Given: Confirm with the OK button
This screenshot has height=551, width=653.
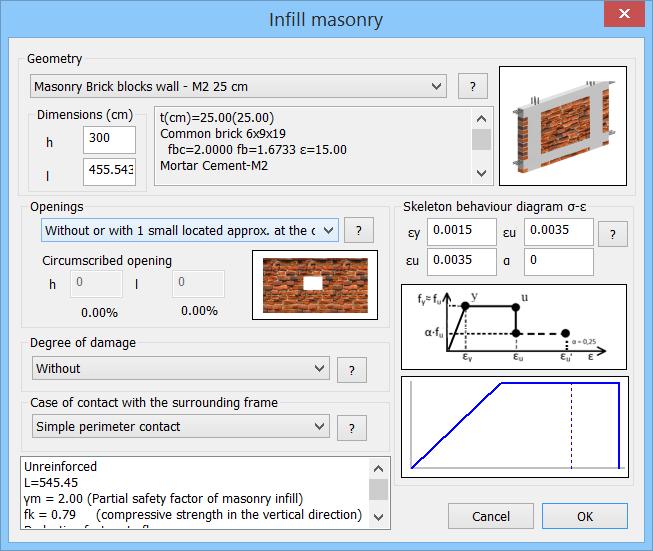Looking at the screenshot, I should (x=585, y=516).
